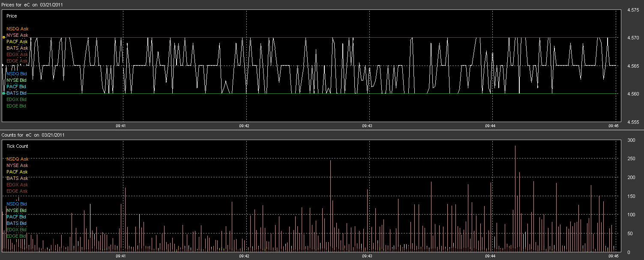Click the BATS Ask legend in Counts chart
Image resolution: width=644 pixels, height=260 pixels.
click(17, 178)
